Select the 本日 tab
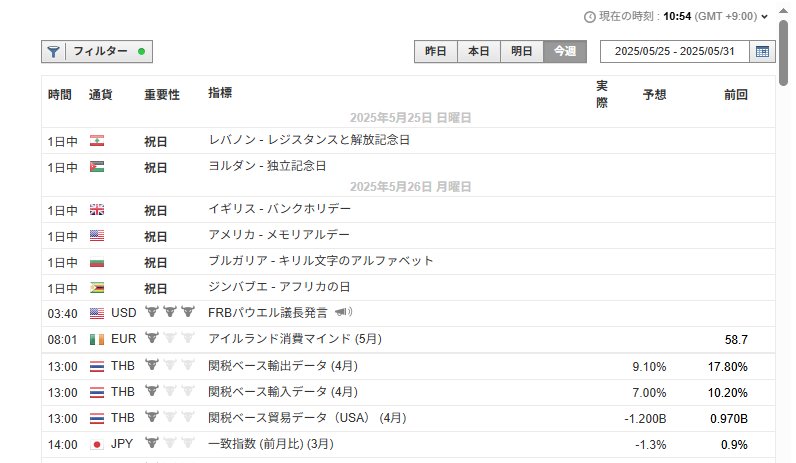The width and height of the screenshot is (796, 463). [479, 52]
